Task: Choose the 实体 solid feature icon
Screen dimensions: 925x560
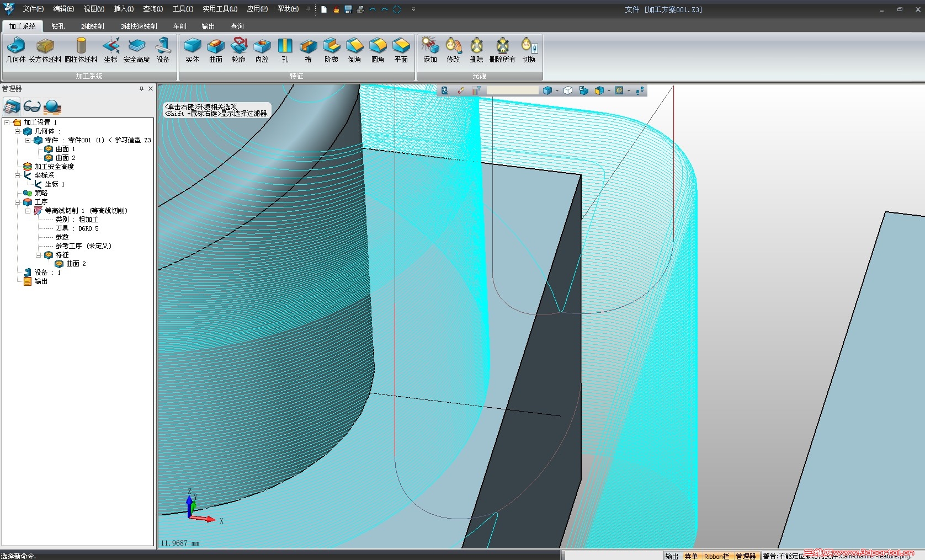Action: (x=192, y=50)
